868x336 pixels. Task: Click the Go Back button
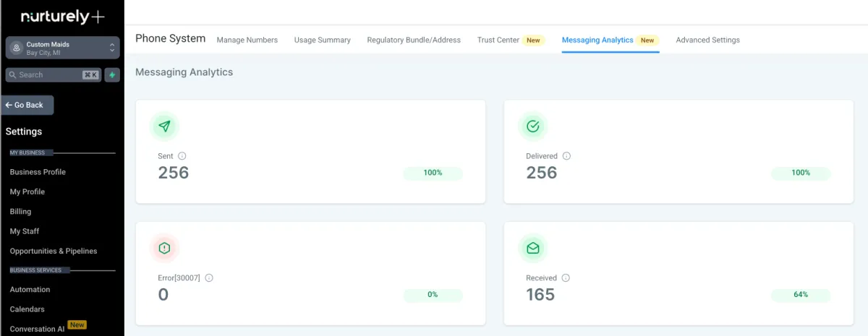pyautogui.click(x=27, y=105)
